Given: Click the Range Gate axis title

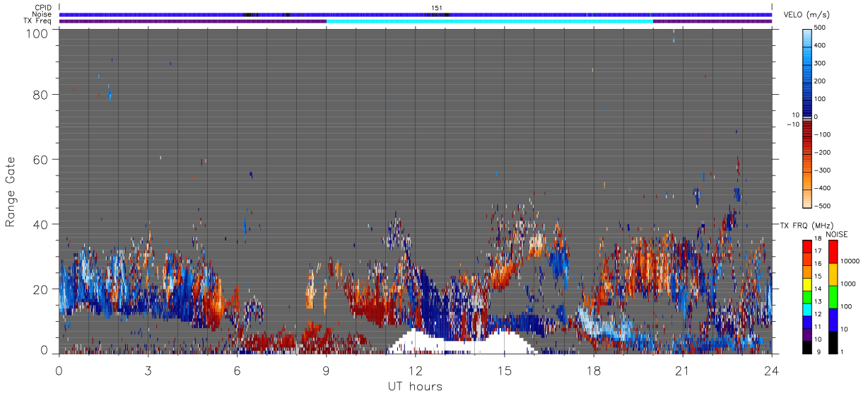Looking at the screenshot, I should point(10,191).
